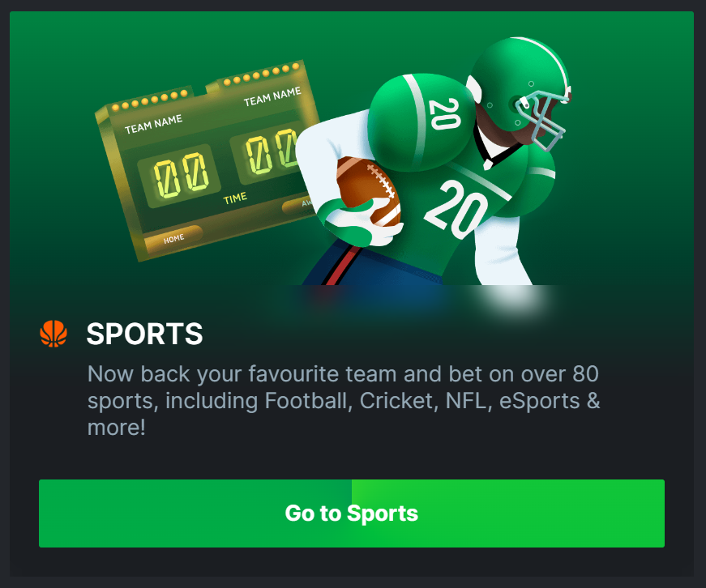The width and height of the screenshot is (706, 588).
Task: Click the player's navy pants with red stripe
Action: click(372, 266)
